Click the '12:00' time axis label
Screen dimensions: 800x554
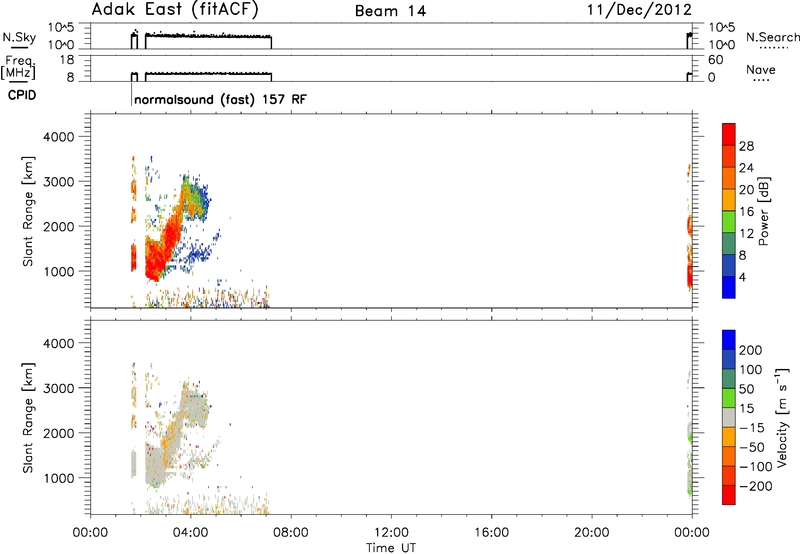click(391, 533)
